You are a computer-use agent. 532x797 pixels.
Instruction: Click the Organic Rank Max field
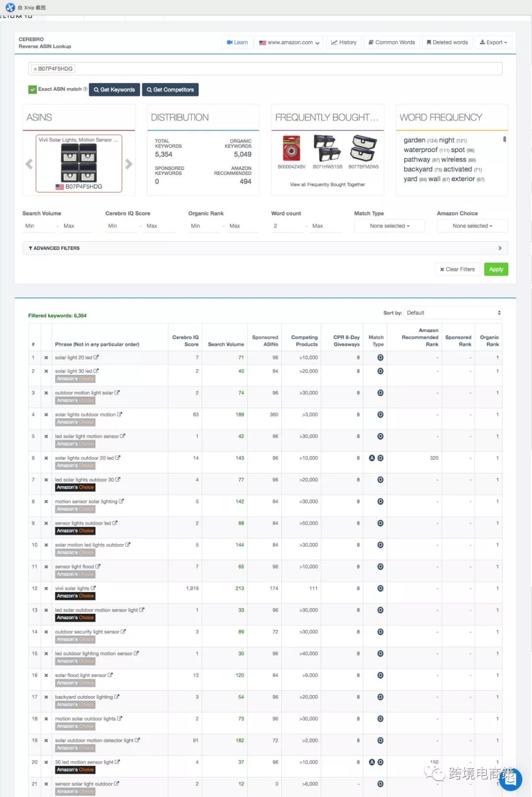coord(243,226)
